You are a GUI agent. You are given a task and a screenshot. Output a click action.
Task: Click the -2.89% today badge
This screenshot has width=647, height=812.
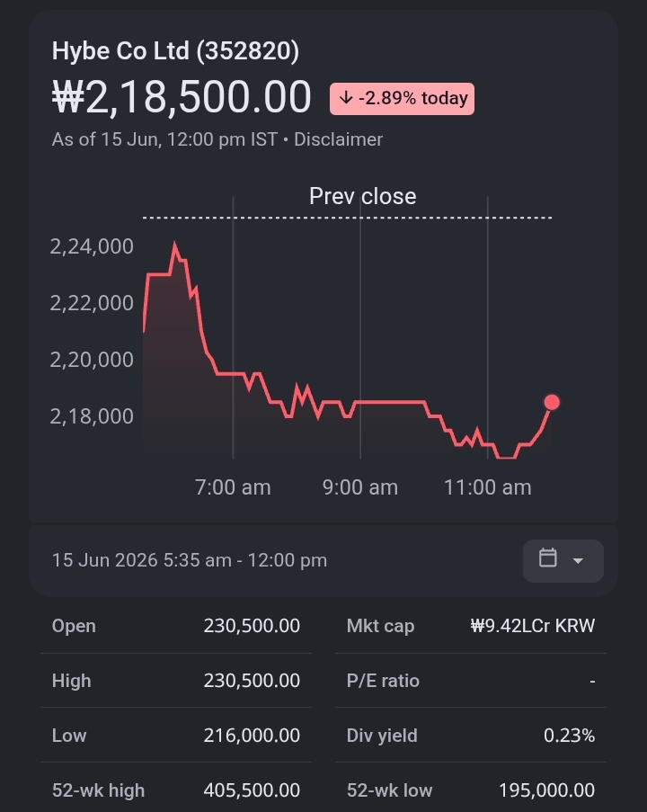(403, 98)
